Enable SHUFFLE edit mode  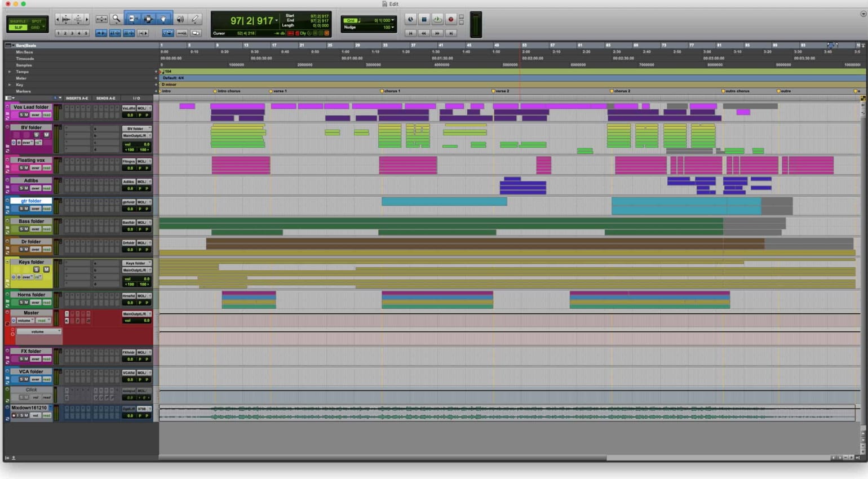coord(18,21)
